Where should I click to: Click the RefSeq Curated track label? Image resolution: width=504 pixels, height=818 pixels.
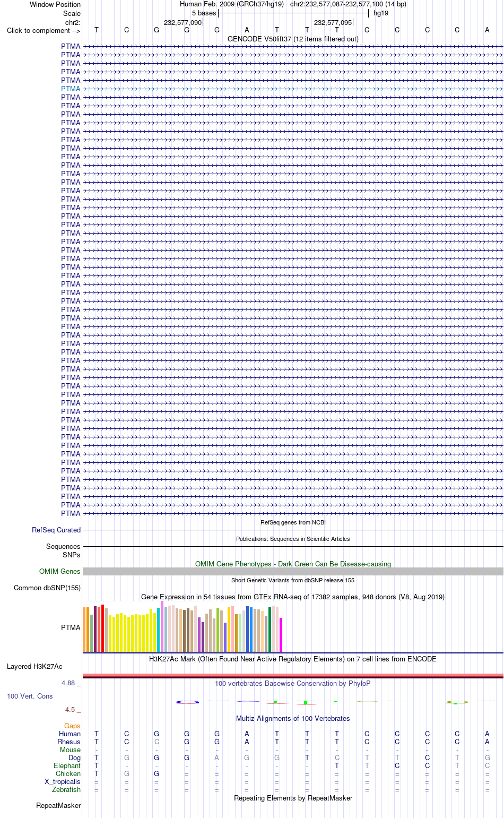point(56,530)
